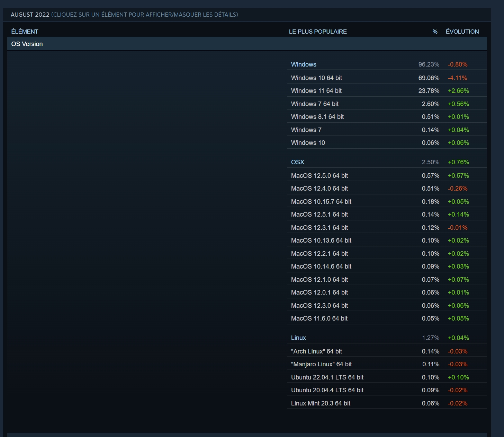Click the MacOS 12.5.1 64 bit label
Viewport: 504px width, 437px height.
[x=319, y=215]
